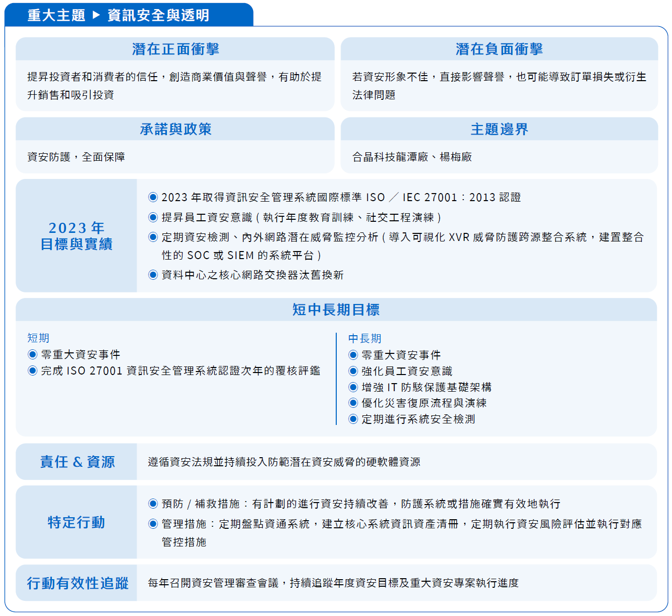Click bullet icon before 提昇員工資安意識

coord(153,217)
